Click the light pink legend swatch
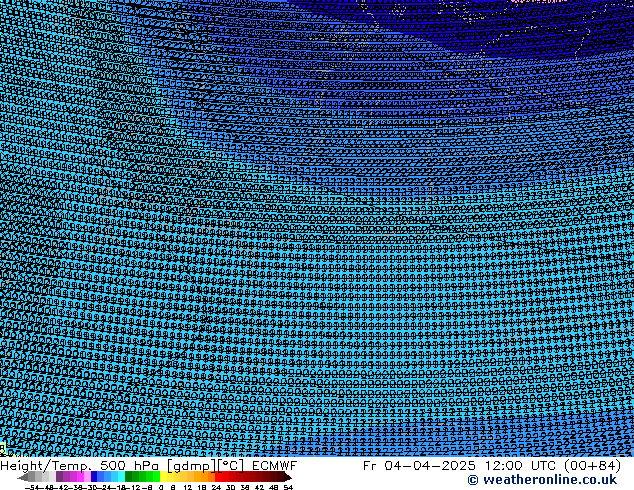This screenshot has width=634, height=490. [x=87, y=476]
